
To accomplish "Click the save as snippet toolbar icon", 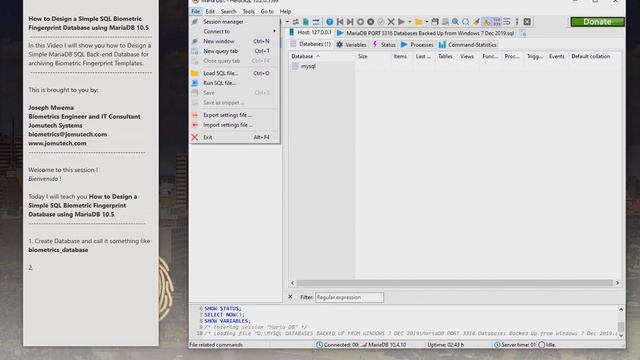I will click(x=445, y=22).
